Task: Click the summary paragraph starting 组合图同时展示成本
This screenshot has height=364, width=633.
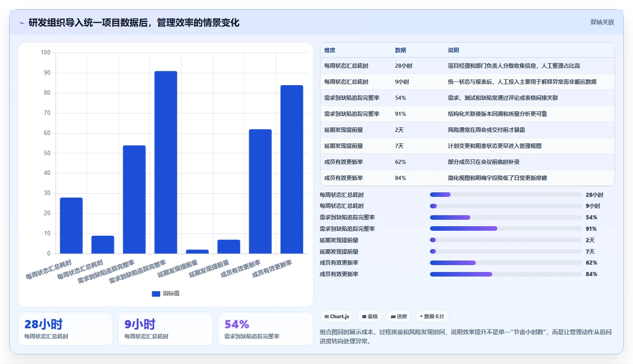Action: [x=466, y=337]
